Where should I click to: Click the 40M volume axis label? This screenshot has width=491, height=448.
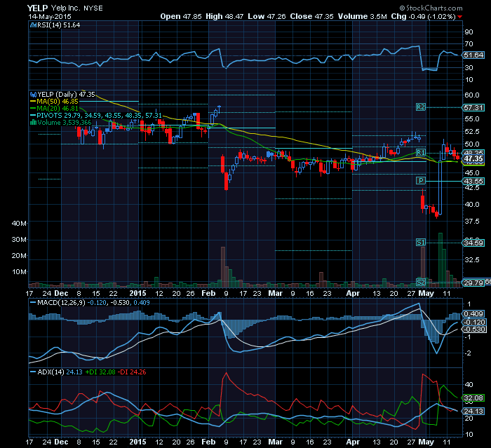click(x=19, y=223)
